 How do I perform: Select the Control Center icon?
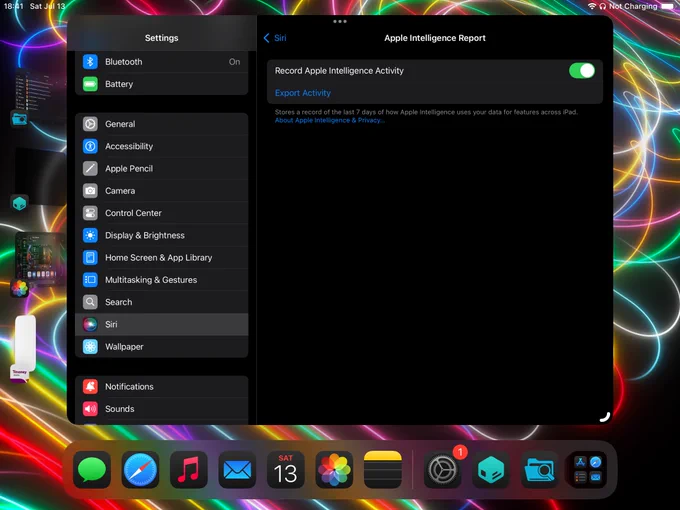pos(90,213)
